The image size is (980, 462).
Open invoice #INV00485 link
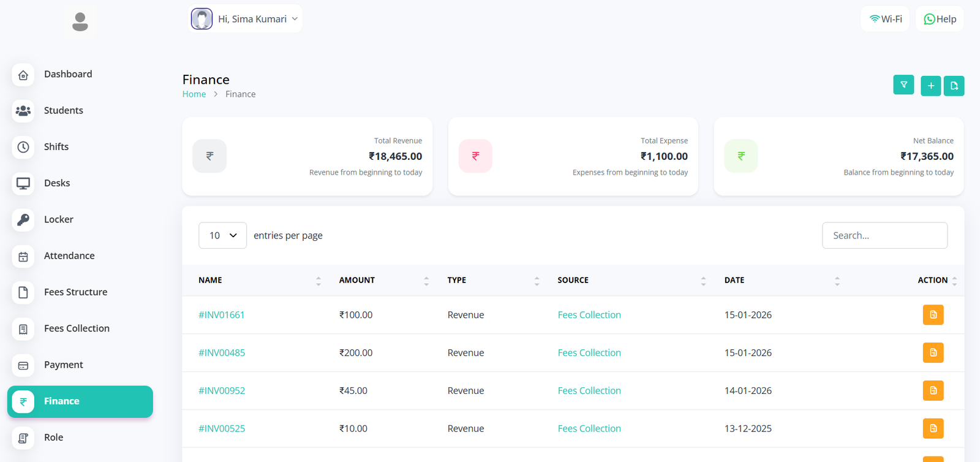(222, 353)
